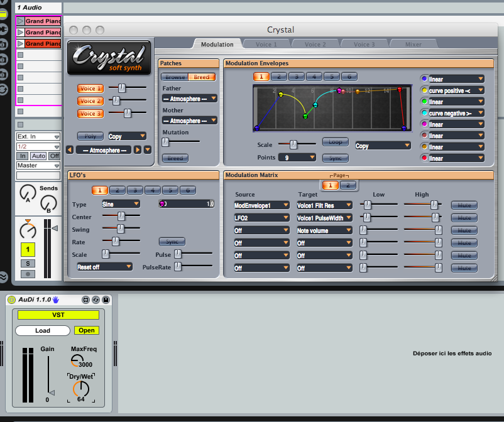Toggle Voice 1 on or off
Screen dimensions: 504x422
point(90,89)
